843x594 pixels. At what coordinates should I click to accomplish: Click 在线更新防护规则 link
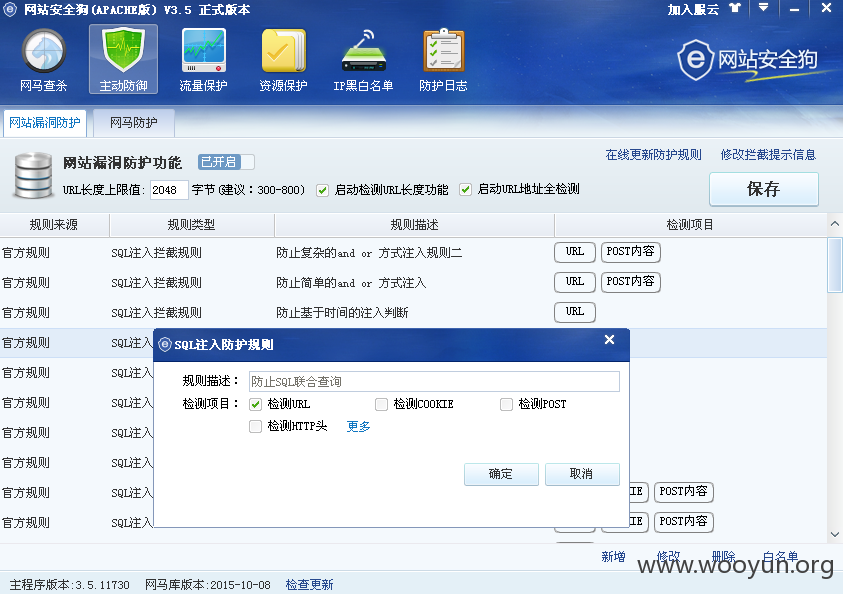point(653,155)
